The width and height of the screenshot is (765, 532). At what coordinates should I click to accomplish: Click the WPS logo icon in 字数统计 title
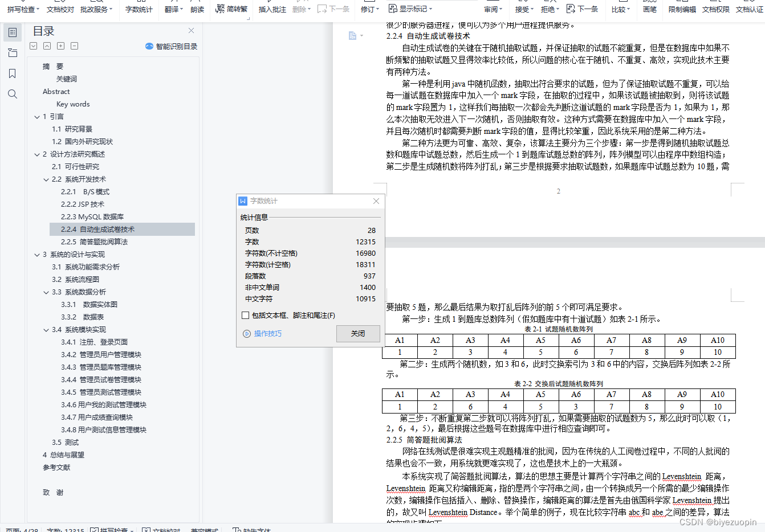point(243,201)
